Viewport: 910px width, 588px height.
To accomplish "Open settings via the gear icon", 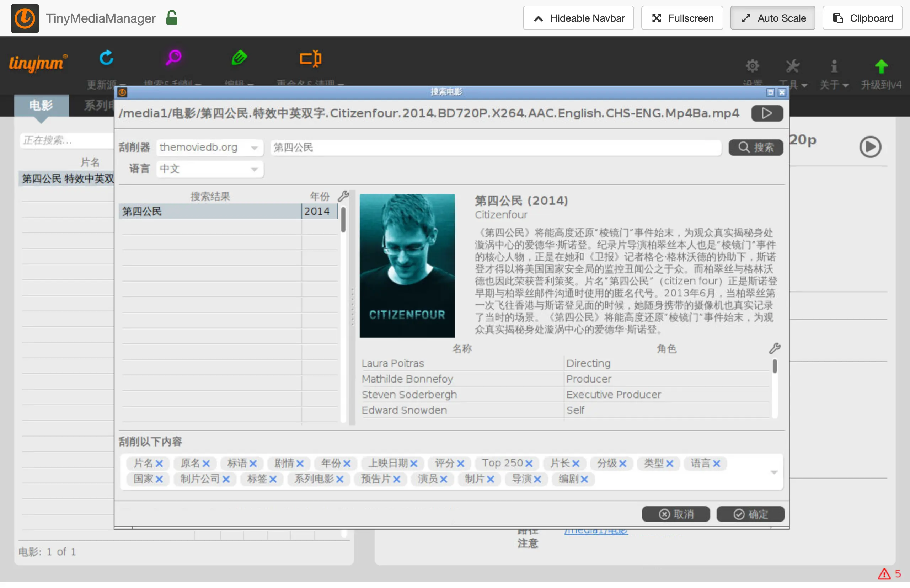I will click(x=752, y=66).
